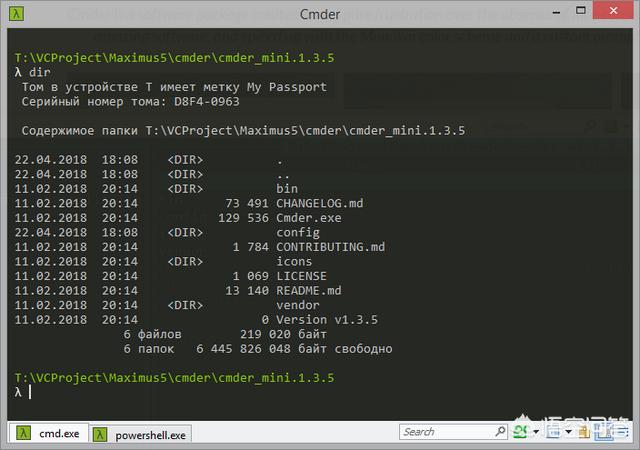640x450 pixels.
Task: Click the 'README.md' file name
Action: tap(309, 290)
